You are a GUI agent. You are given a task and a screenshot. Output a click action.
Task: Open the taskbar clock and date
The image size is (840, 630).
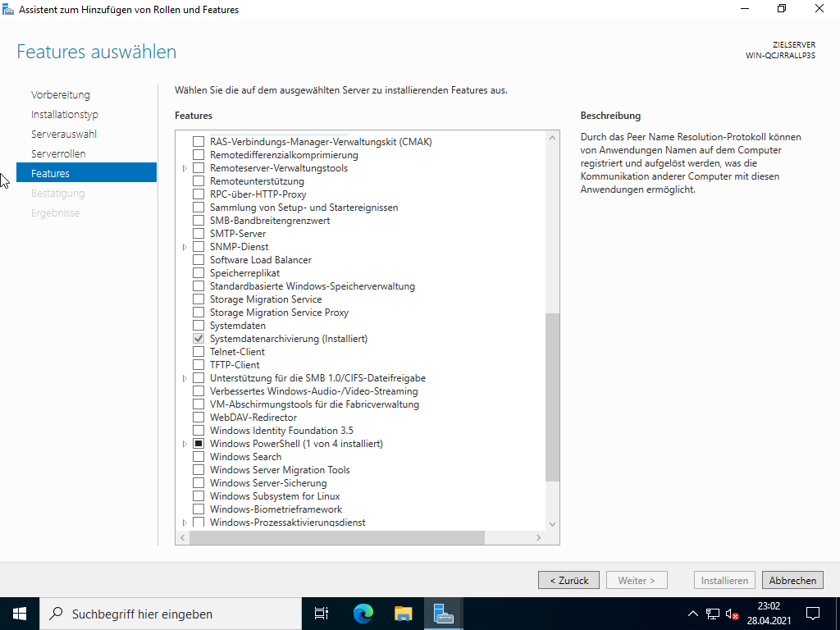pos(769,614)
